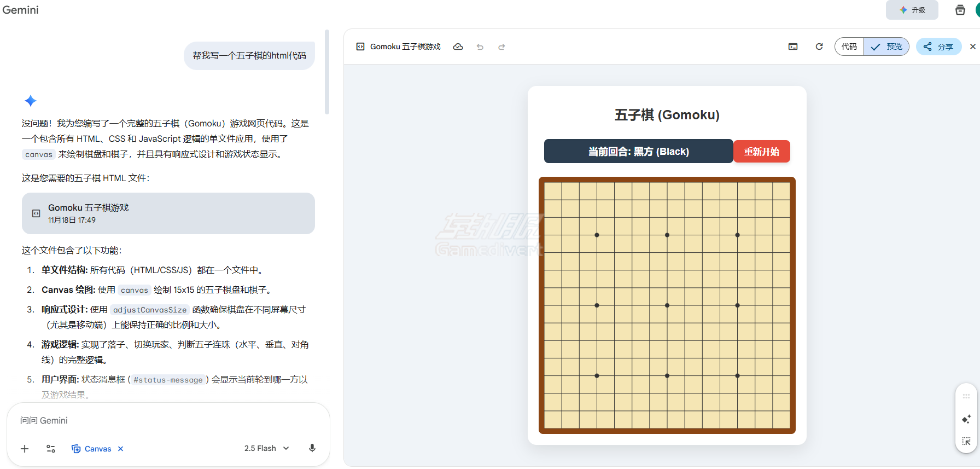The height and width of the screenshot is (469, 980).
Task: Click the 问问 Gemini input field
Action: (168, 420)
